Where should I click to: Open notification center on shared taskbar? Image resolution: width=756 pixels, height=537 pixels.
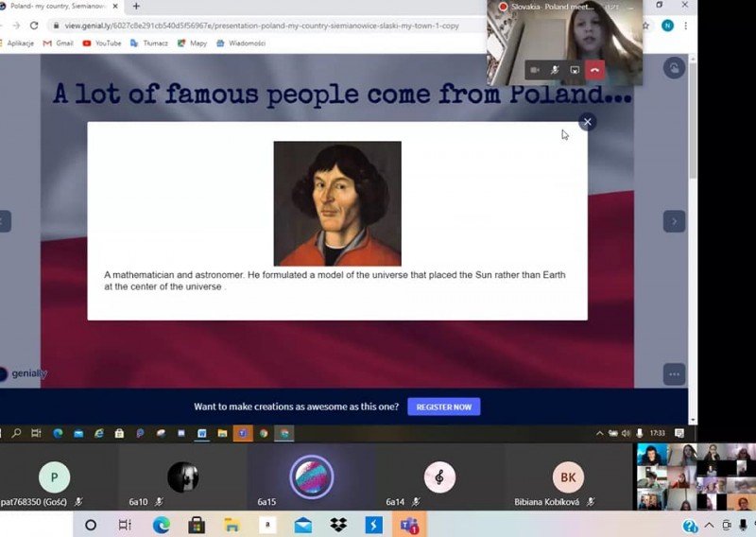pos(679,433)
